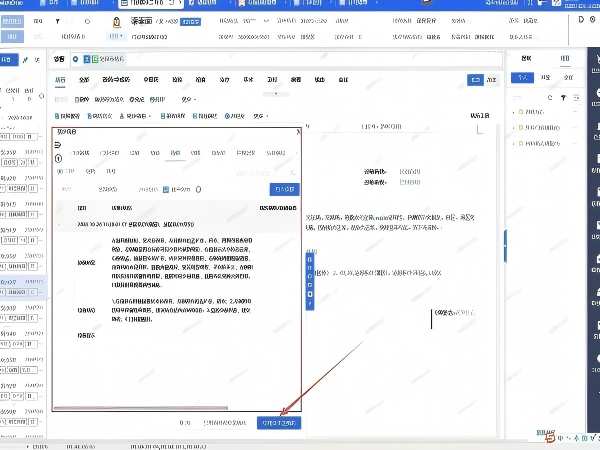Click the top icon on the blue floating vertical toolbar
This screenshot has height=450, width=600.
310,259
